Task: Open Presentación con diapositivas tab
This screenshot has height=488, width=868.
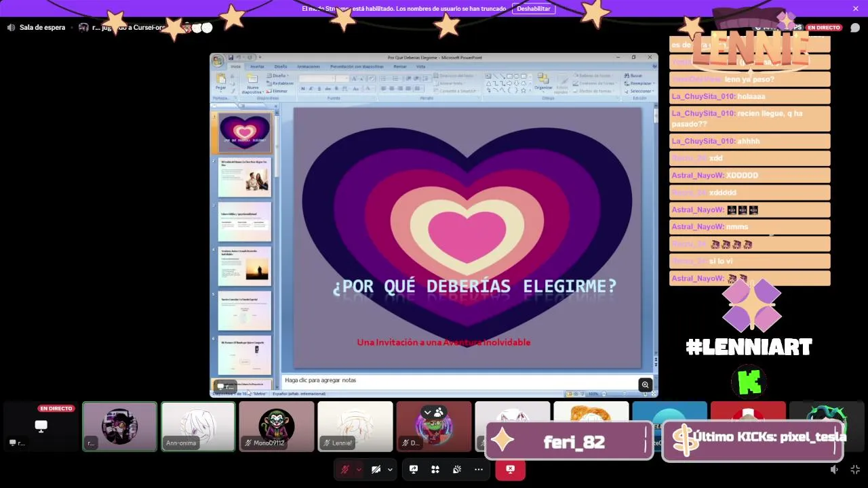Action: [x=357, y=66]
